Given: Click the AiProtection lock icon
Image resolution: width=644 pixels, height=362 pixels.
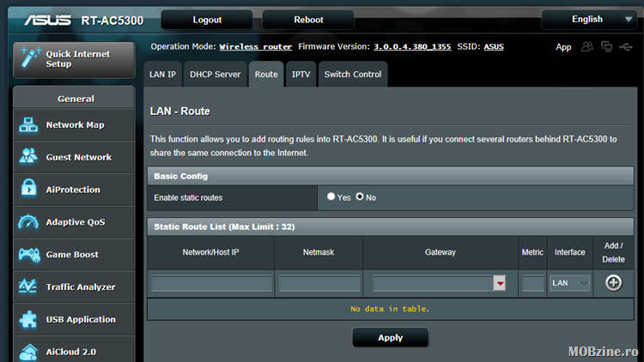Looking at the screenshot, I should point(28,189).
